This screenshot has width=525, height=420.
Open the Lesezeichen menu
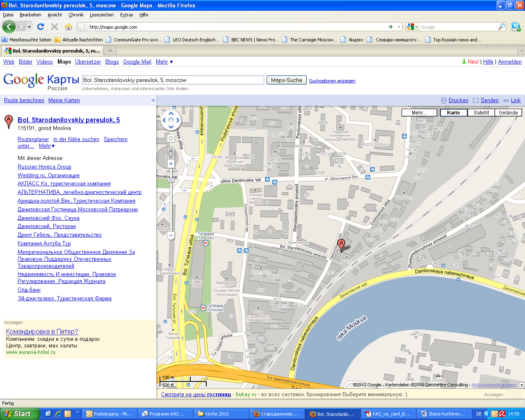[x=102, y=15]
